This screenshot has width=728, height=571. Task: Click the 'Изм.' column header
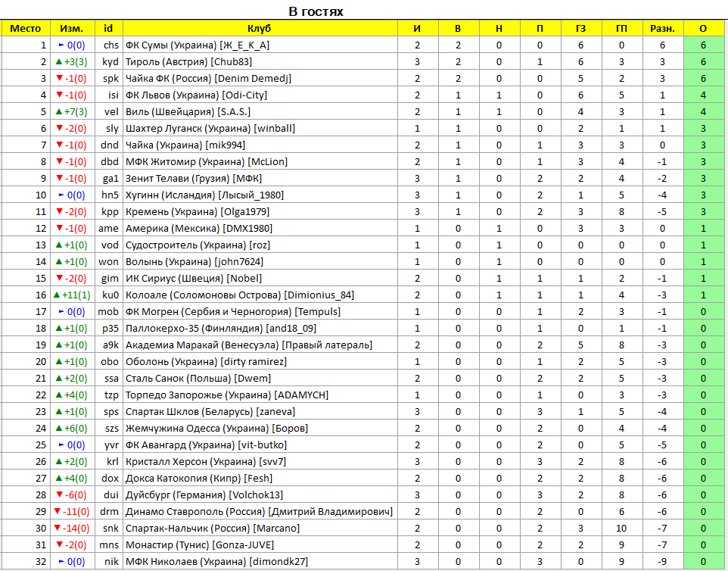pos(72,28)
